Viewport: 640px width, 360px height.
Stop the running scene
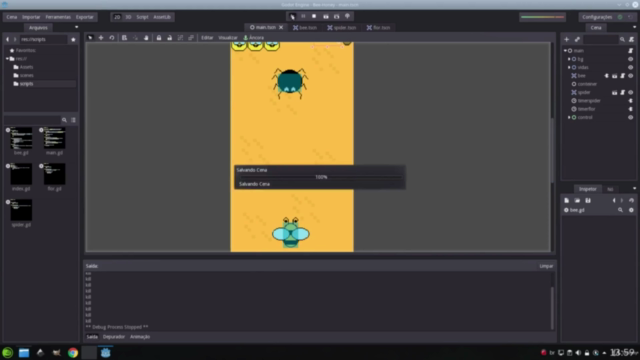click(314, 16)
